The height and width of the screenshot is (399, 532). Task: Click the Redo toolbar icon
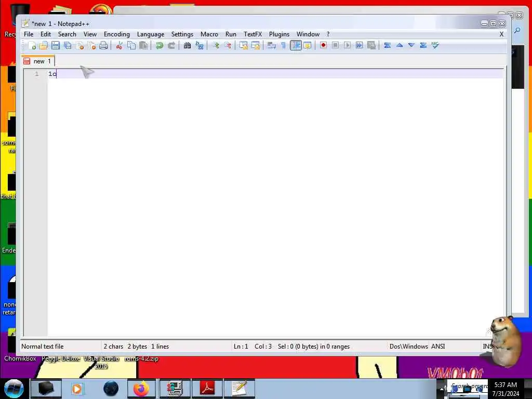pyautogui.click(x=171, y=45)
